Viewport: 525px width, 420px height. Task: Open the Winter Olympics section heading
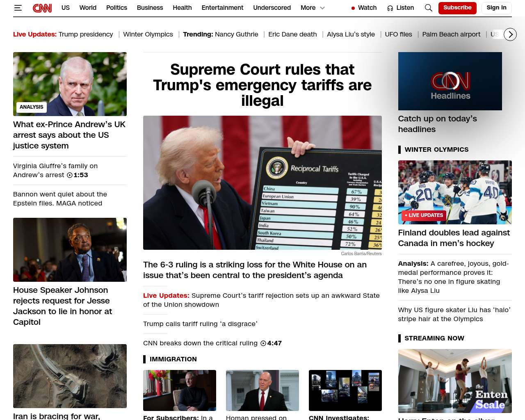436,150
